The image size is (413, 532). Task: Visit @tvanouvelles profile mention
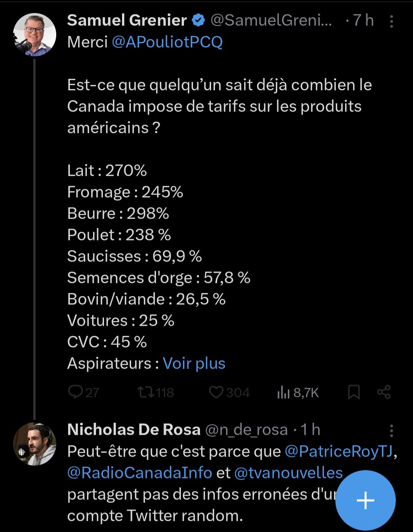click(x=288, y=473)
